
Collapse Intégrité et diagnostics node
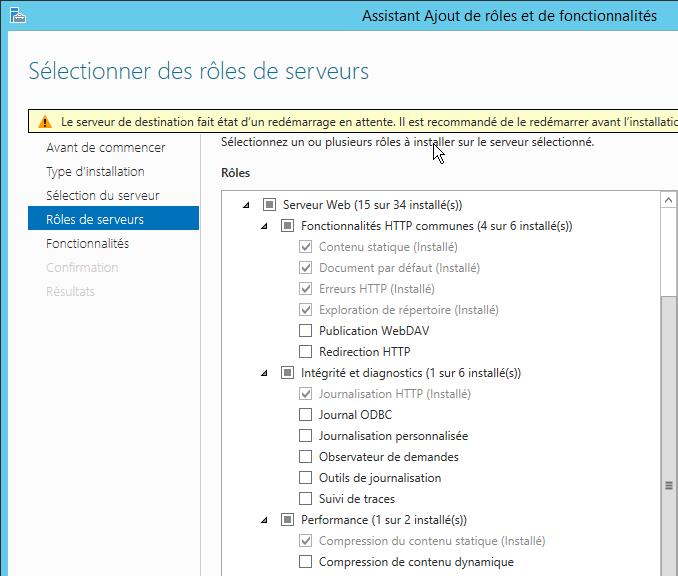[264, 373]
